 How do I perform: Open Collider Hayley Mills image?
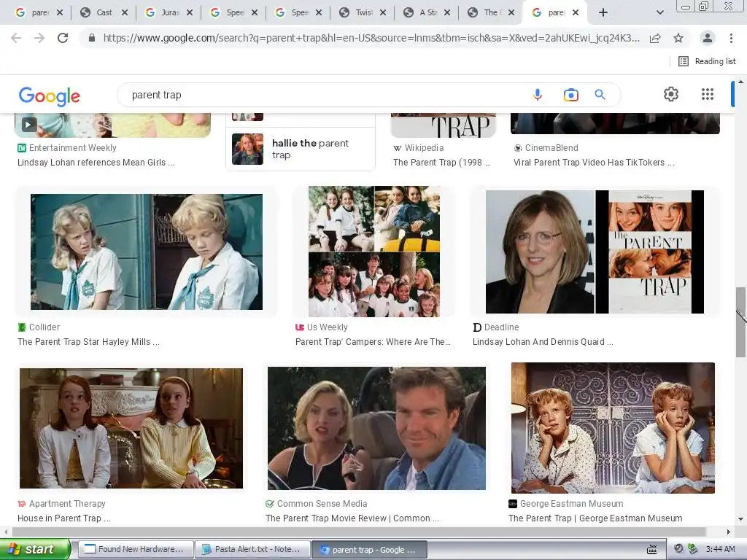click(146, 252)
